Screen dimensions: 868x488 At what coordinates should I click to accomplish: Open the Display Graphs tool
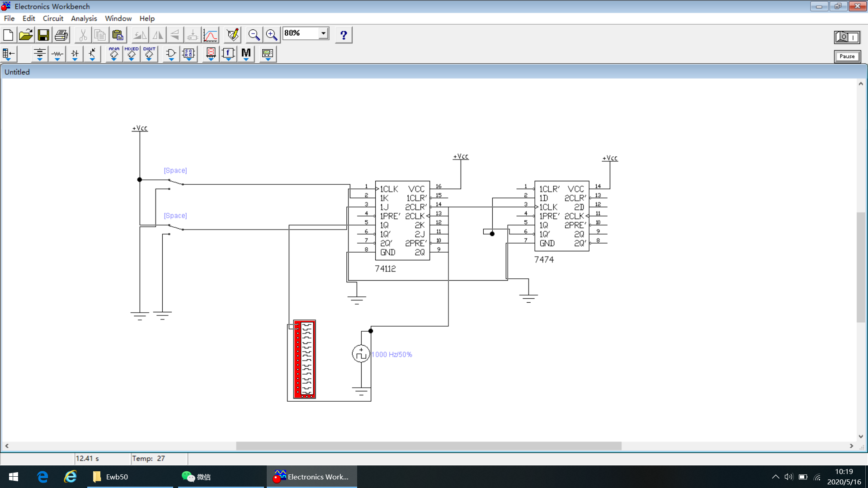210,35
